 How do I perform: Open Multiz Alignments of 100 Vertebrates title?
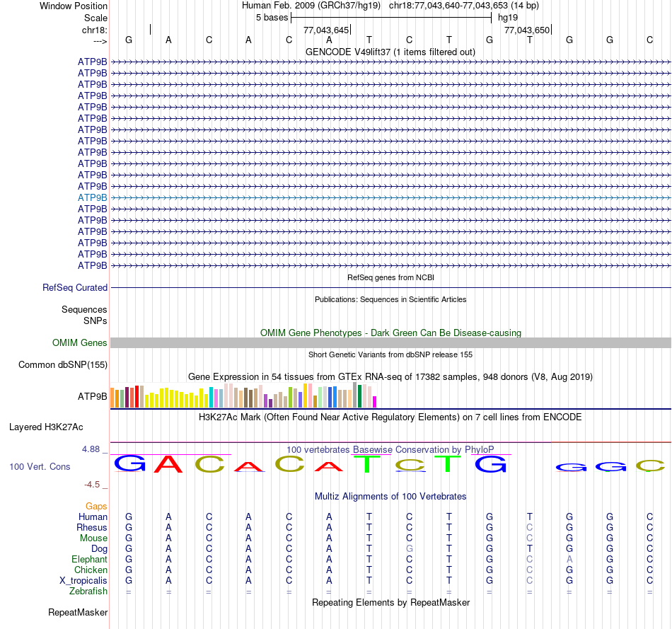[x=390, y=497]
